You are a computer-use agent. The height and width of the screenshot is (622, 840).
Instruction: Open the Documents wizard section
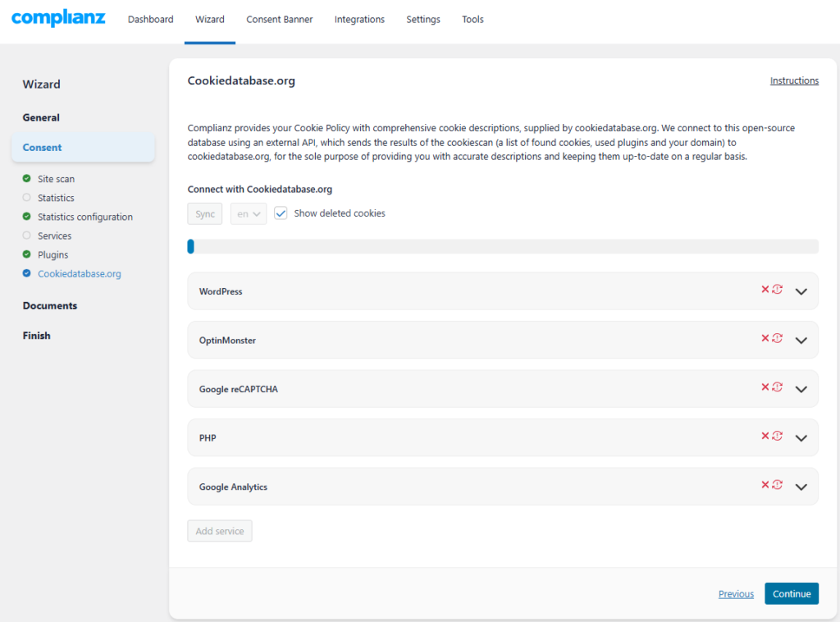tap(50, 305)
